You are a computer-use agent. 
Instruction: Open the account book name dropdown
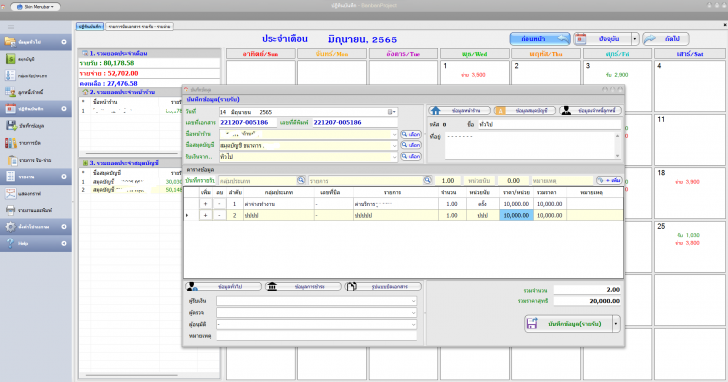[395, 145]
